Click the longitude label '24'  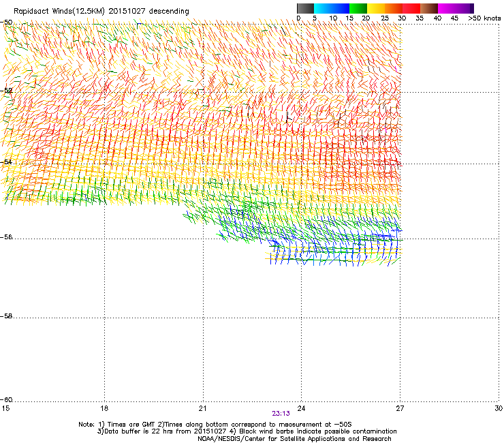click(301, 408)
